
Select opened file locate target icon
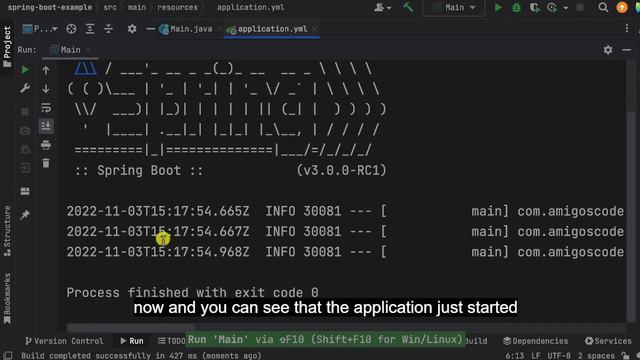click(71, 29)
